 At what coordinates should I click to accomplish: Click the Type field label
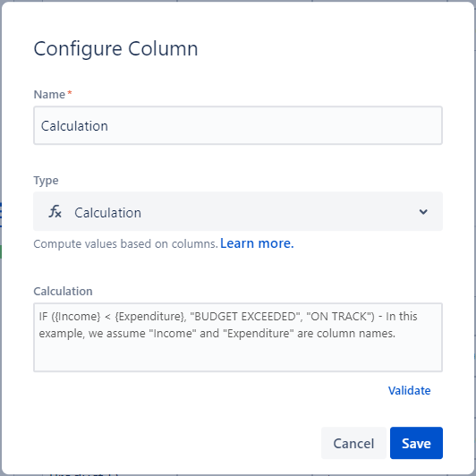coord(46,181)
